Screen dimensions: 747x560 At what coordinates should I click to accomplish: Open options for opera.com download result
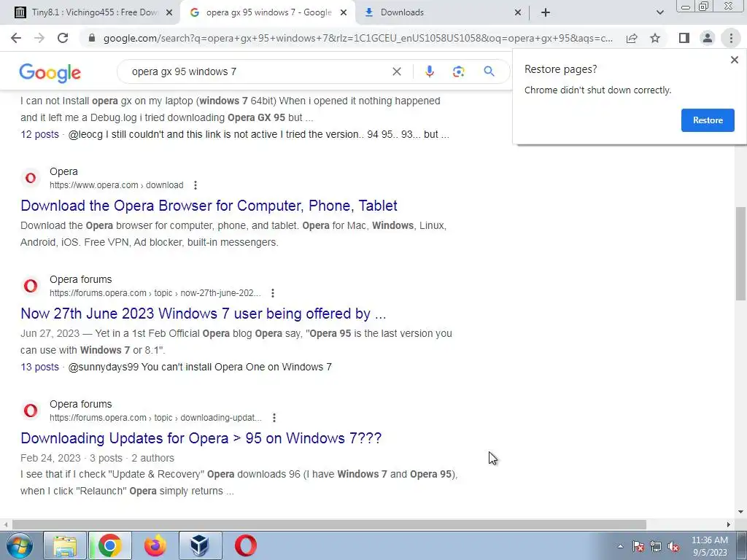(x=196, y=185)
